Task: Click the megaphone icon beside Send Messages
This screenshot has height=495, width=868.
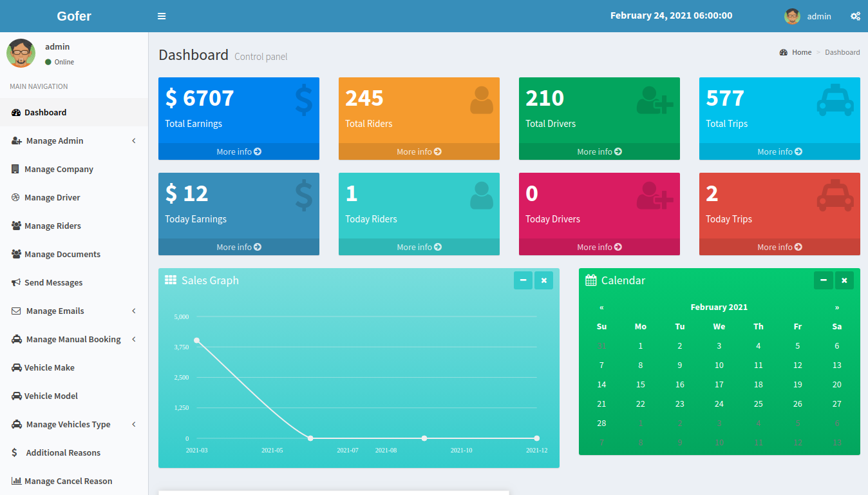Action: 16,282
